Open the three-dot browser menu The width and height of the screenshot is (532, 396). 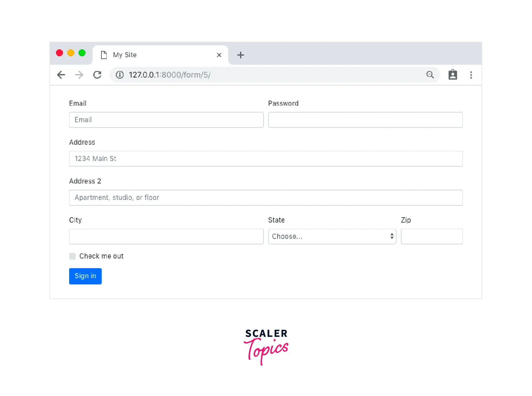click(x=471, y=75)
